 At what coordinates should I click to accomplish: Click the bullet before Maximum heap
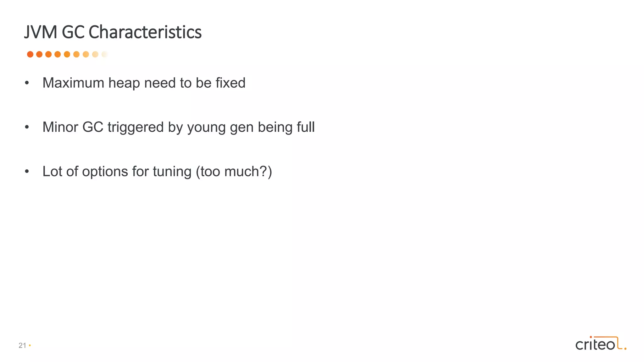(x=27, y=83)
